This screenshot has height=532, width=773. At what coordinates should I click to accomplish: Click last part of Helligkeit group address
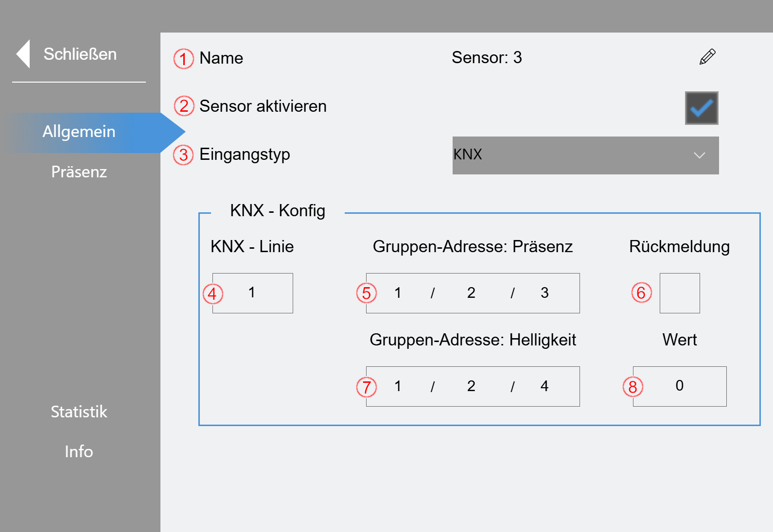[545, 386]
